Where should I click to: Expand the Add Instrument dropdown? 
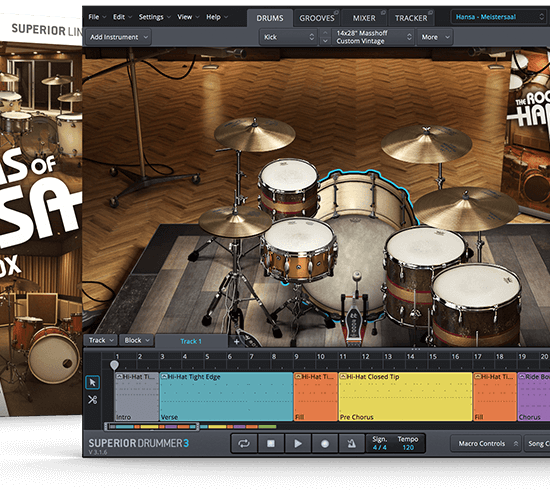click(119, 37)
